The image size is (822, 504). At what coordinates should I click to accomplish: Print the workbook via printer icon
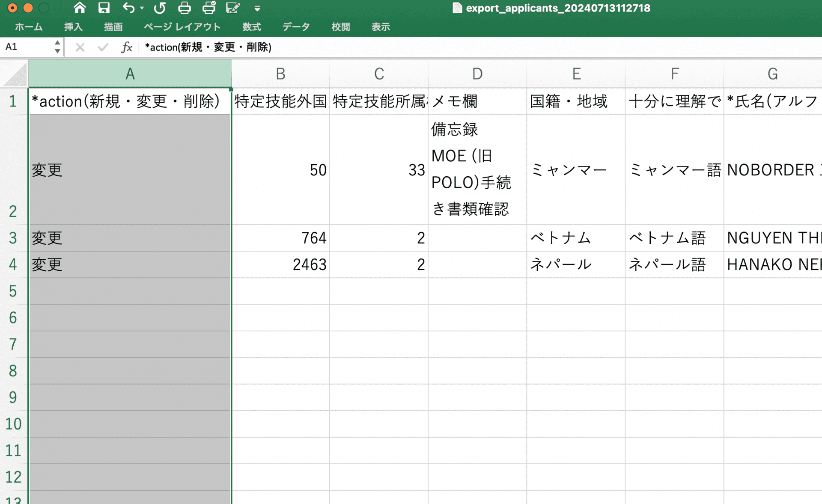pyautogui.click(x=184, y=7)
